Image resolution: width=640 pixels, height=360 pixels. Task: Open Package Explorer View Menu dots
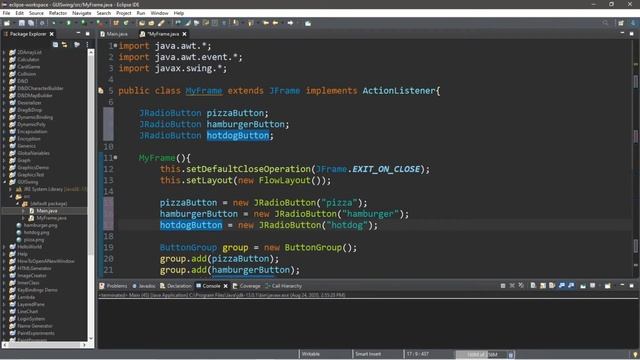87,44
